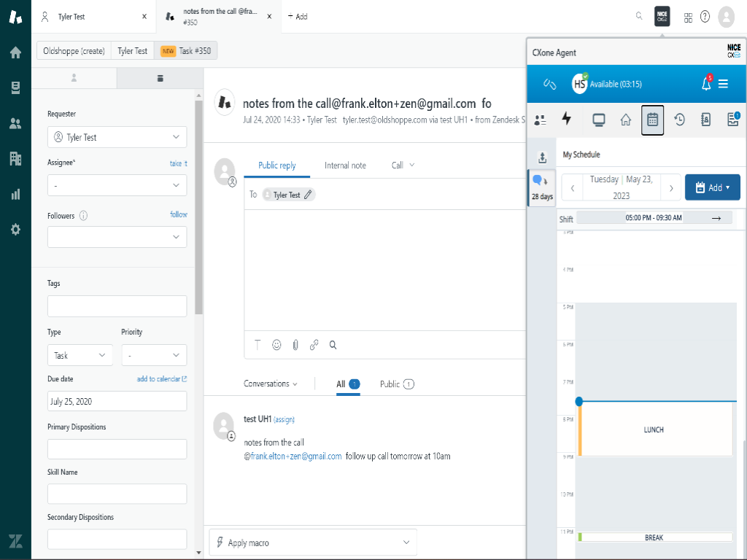Screen dimensions: 747x560
Task: Open the messages panel with notification badge
Action: click(x=732, y=120)
